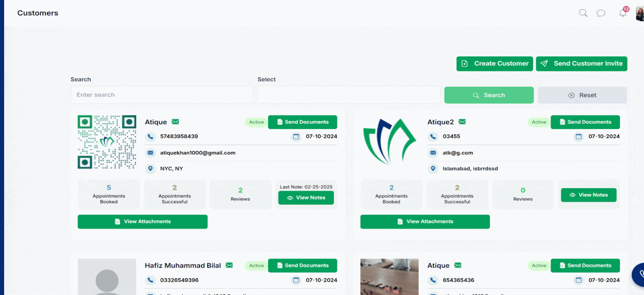Open the chat messages icon in header
Image resolution: width=644 pixels, height=295 pixels.
[x=601, y=13]
